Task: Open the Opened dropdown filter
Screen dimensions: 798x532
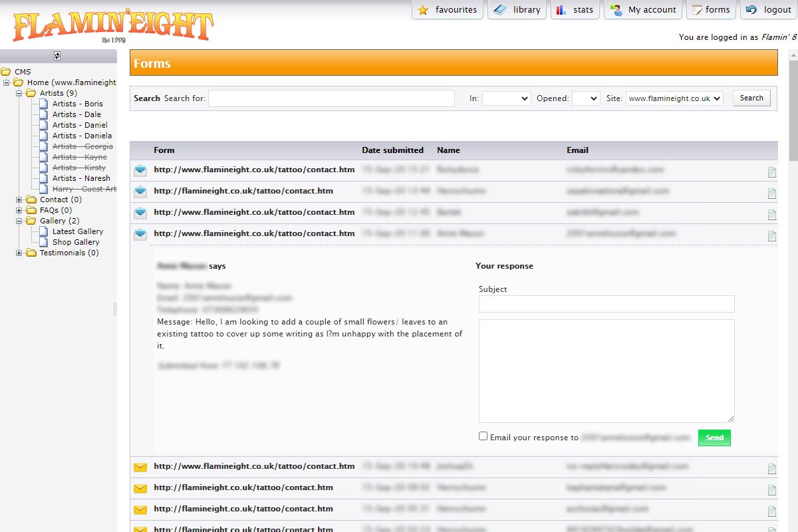Action: click(585, 98)
